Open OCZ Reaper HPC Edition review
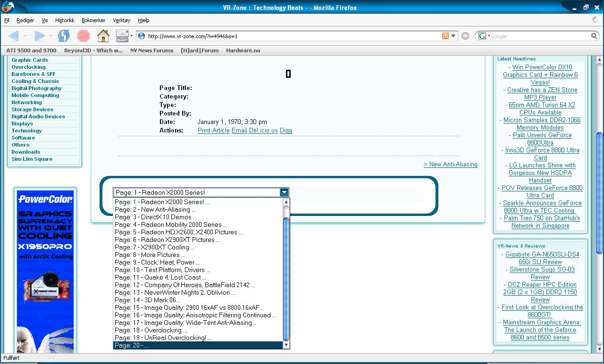Image resolution: width=604 pixels, height=364 pixels. 540,292
